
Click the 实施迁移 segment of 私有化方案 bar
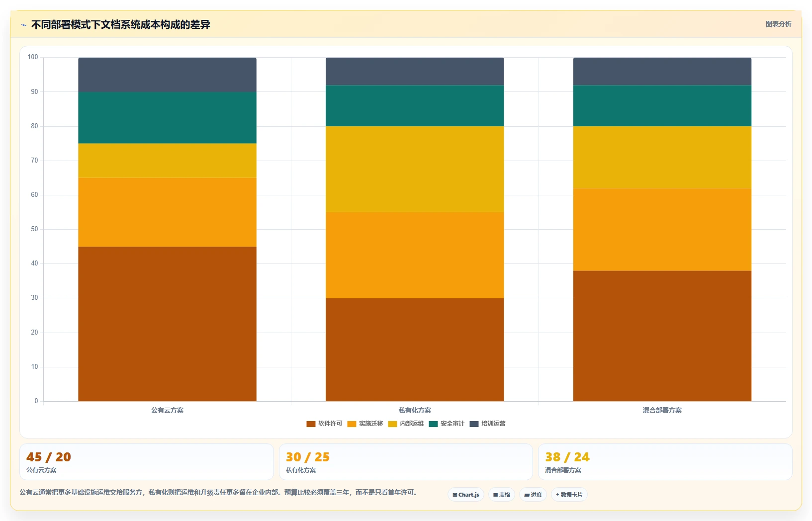(x=415, y=255)
